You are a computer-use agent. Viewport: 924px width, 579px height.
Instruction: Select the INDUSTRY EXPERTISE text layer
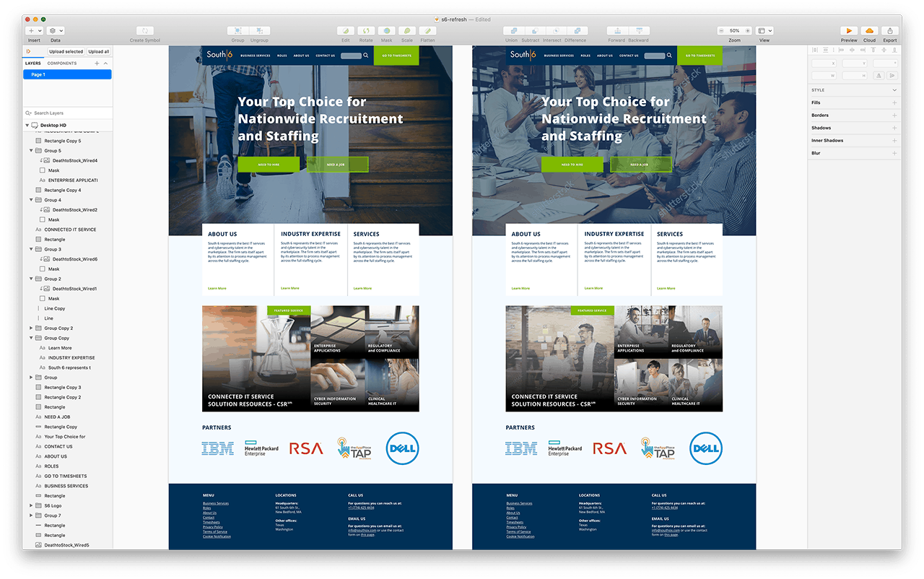point(68,357)
